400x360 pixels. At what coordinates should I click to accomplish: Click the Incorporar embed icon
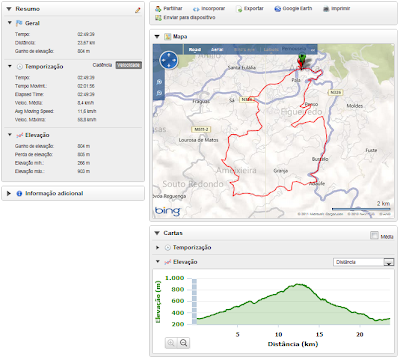coord(196,9)
